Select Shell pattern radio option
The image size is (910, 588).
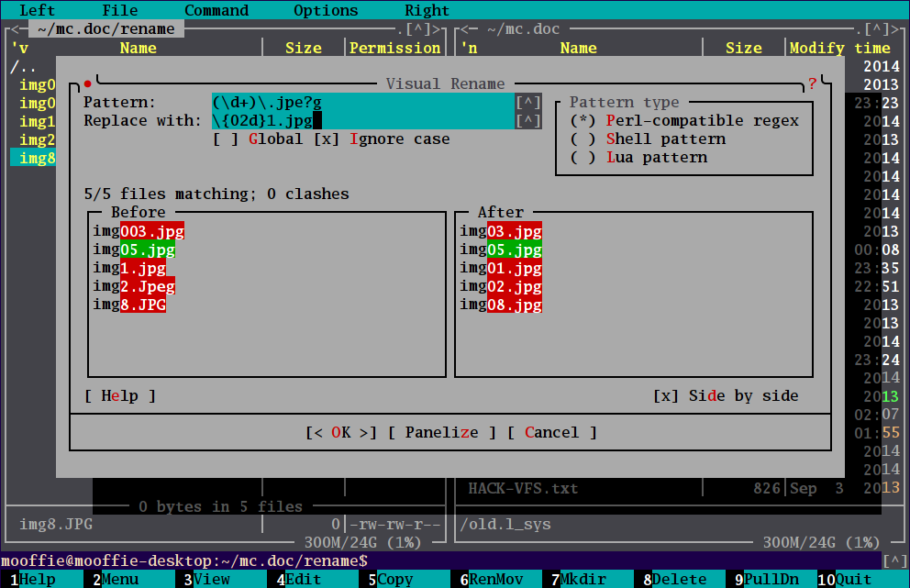pyautogui.click(x=583, y=139)
